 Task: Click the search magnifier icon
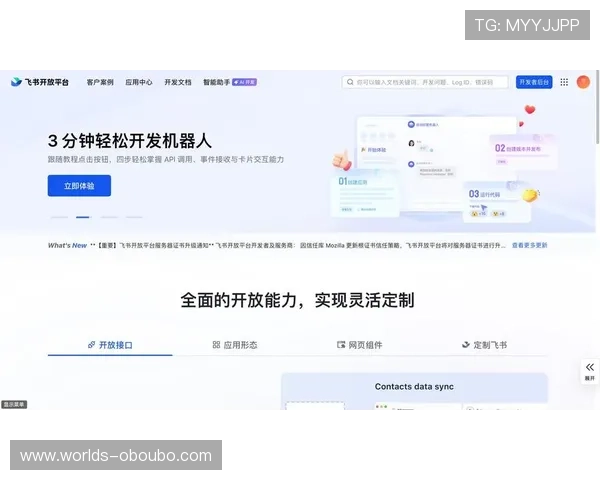click(x=350, y=82)
